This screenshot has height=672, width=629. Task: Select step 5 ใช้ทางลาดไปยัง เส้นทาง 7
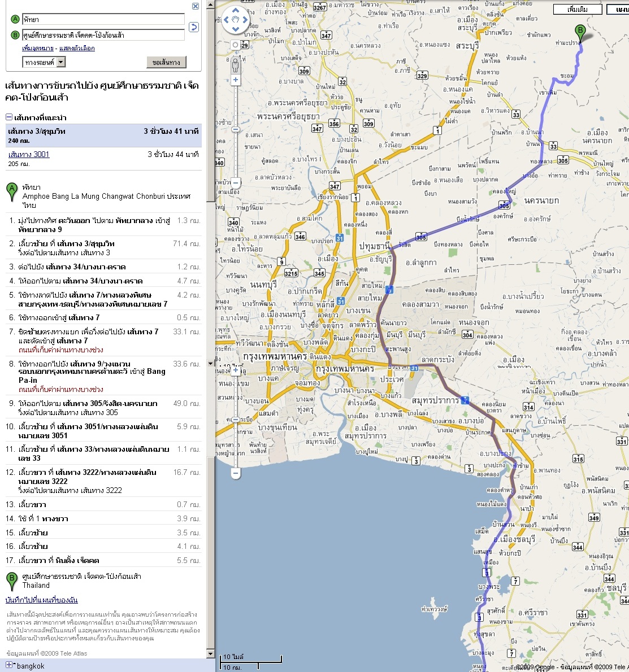(x=103, y=299)
